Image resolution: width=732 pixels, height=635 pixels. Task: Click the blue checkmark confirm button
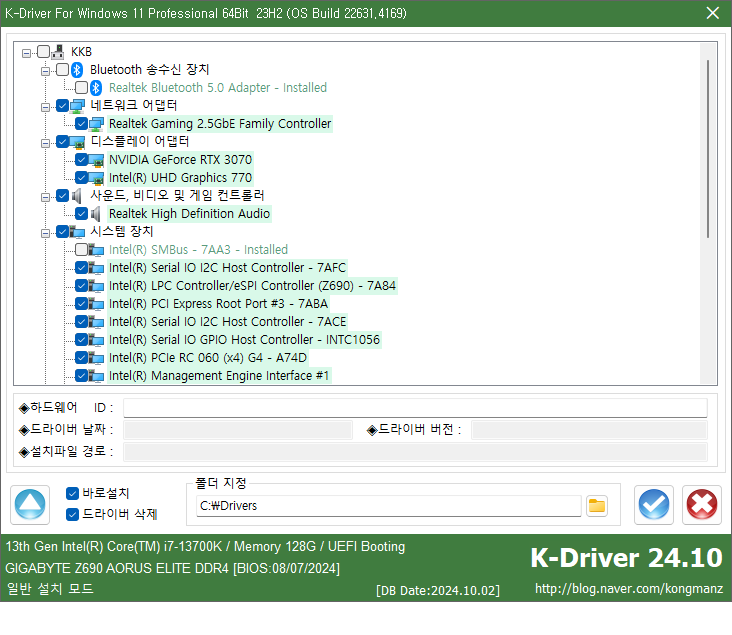click(654, 505)
